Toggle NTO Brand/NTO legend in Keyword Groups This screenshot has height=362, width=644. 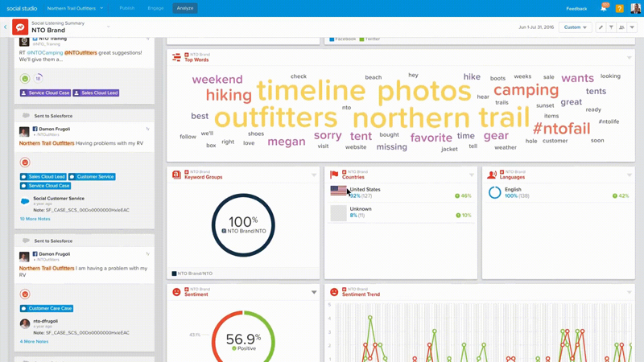192,274
